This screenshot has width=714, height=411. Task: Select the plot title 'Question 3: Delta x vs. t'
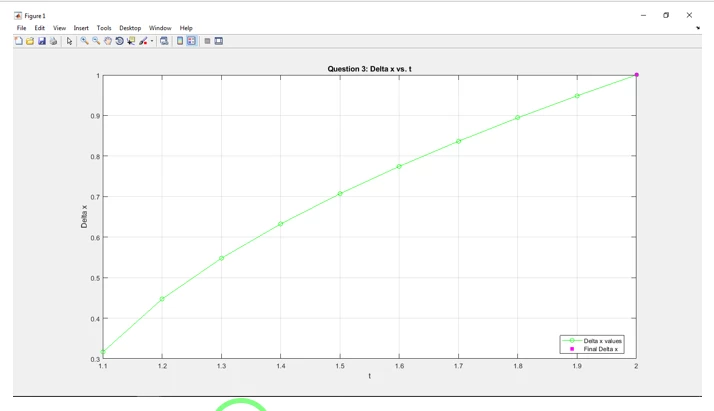tap(369, 69)
